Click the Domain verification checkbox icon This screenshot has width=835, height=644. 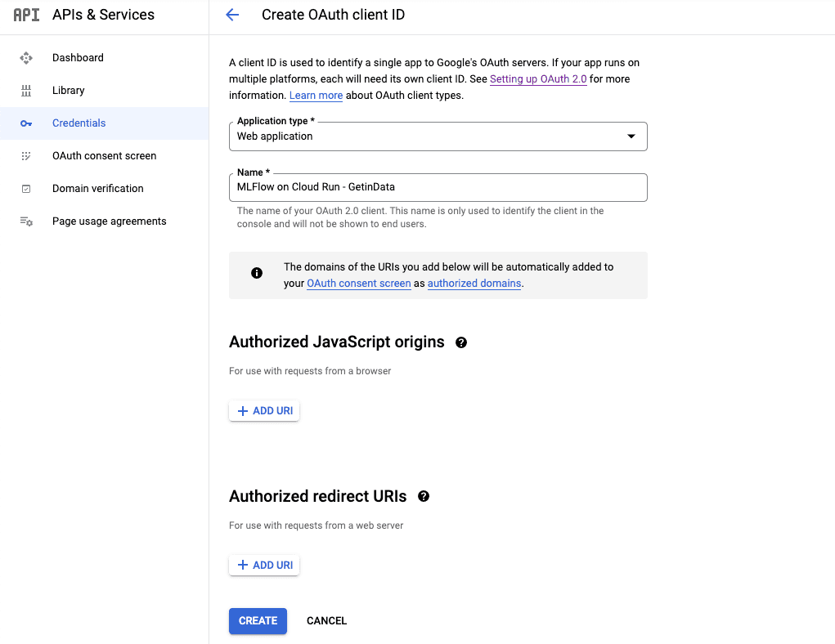tap(26, 189)
